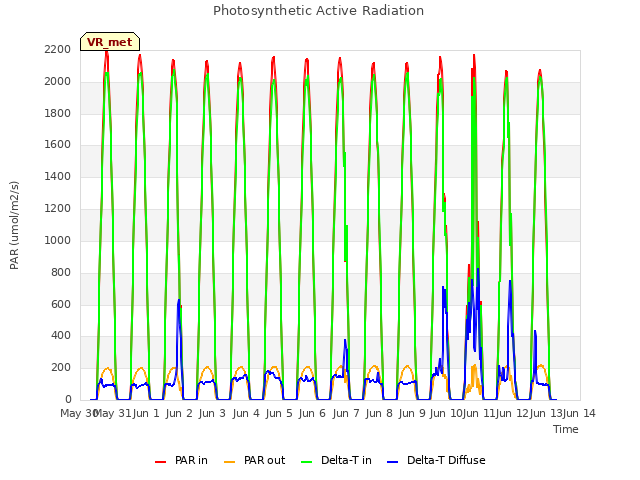The height and width of the screenshot is (480, 640).
Task: Click the Jun 3 x-axis label
Action: 212,413
